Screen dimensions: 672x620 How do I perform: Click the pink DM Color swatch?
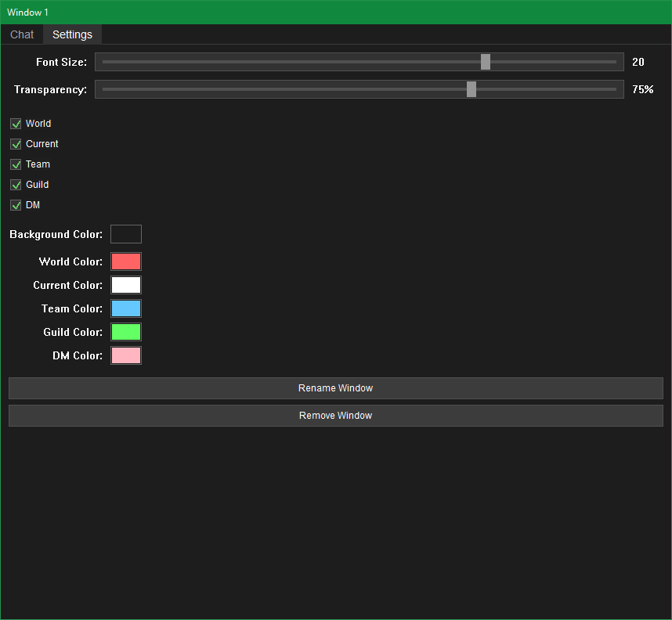click(x=126, y=355)
